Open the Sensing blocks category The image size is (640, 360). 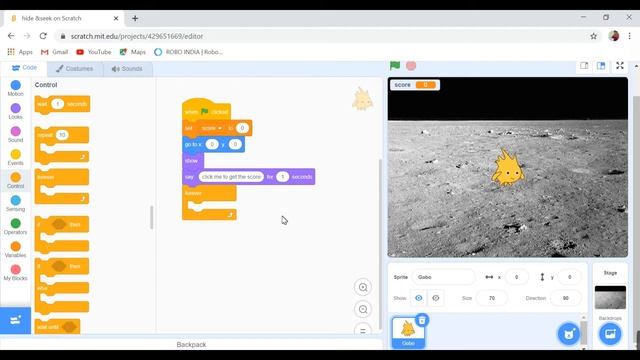[16, 203]
